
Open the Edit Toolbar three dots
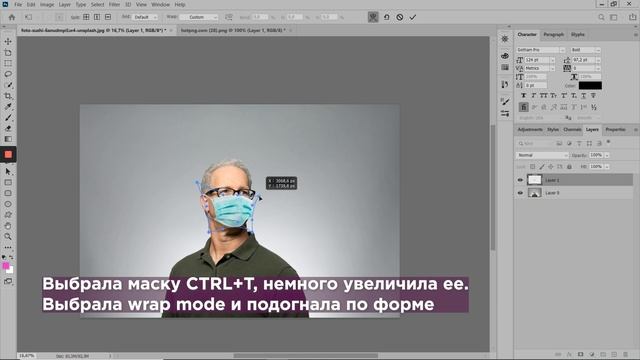click(x=8, y=247)
